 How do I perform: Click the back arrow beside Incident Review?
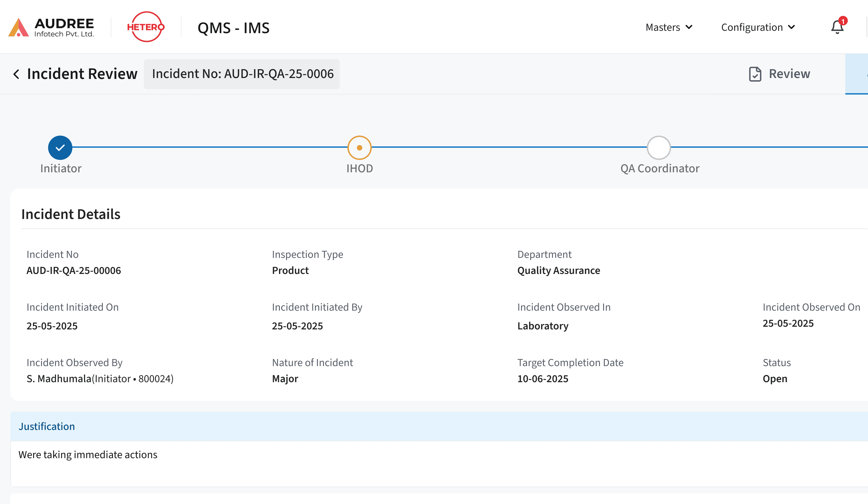pyautogui.click(x=16, y=74)
